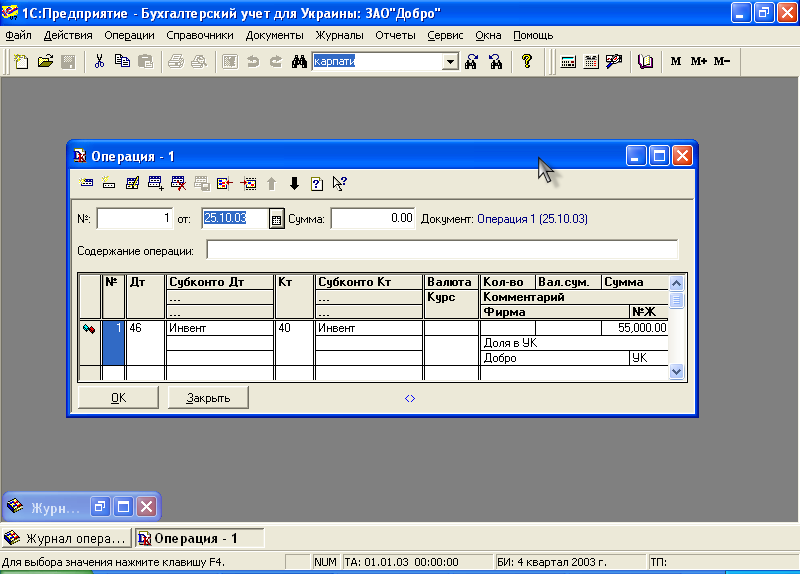Click the M- memory subtract button
This screenshot has width=800, height=574.
tap(722, 61)
